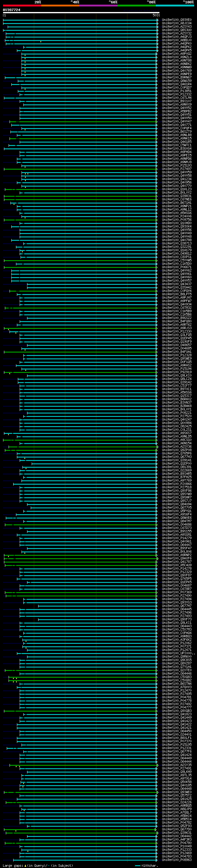Select label UniRef100_Q50K58
The height and width of the screenshot is (868, 197).
177,782
